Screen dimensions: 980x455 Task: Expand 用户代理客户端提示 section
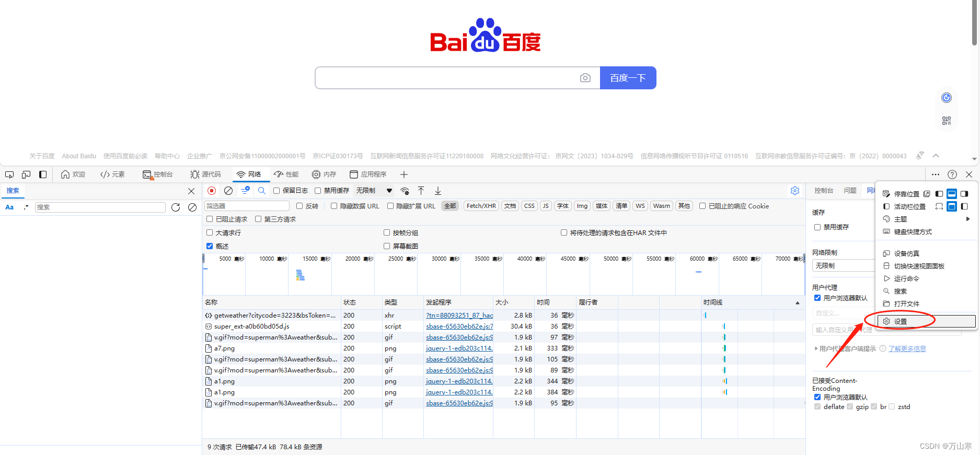pos(845,348)
